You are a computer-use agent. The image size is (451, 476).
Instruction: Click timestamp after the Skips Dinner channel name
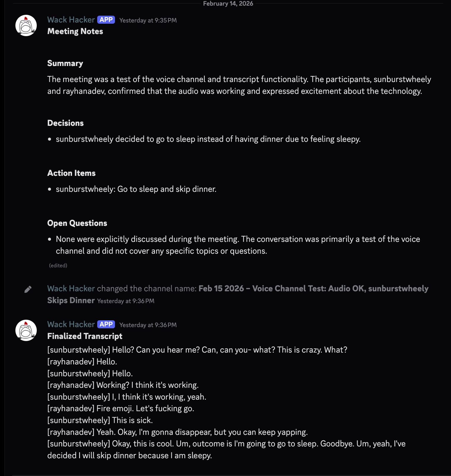point(126,301)
